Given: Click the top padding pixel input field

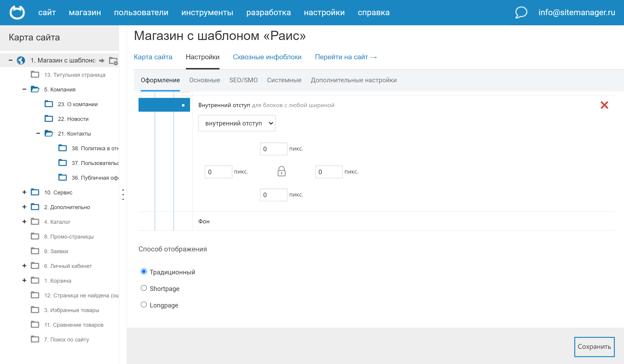Looking at the screenshot, I should (x=273, y=149).
